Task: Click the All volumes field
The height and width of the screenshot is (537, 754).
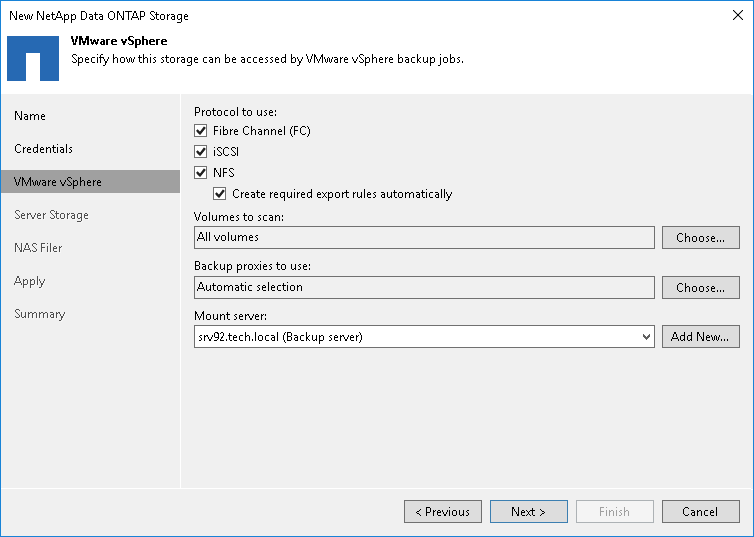Action: tap(424, 238)
